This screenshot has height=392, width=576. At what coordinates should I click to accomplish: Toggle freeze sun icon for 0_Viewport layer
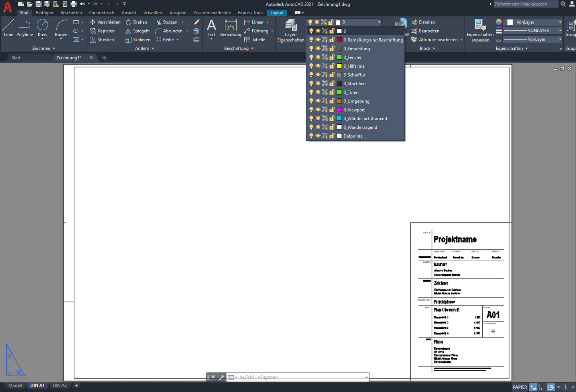point(318,110)
